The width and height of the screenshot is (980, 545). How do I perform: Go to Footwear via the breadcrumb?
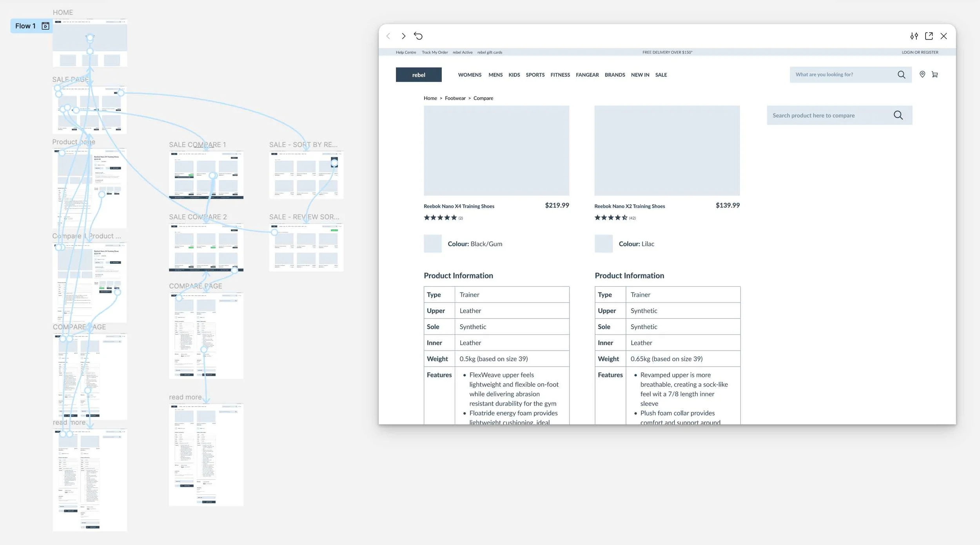(455, 98)
